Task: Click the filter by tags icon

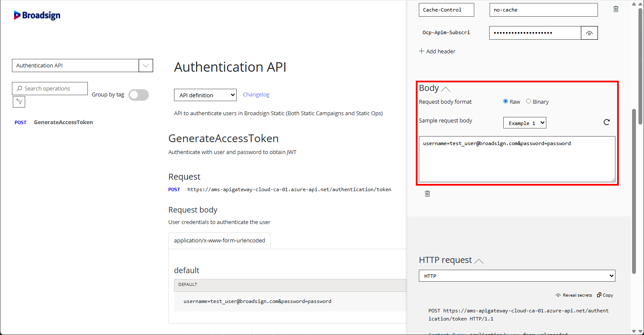Action: [x=19, y=102]
